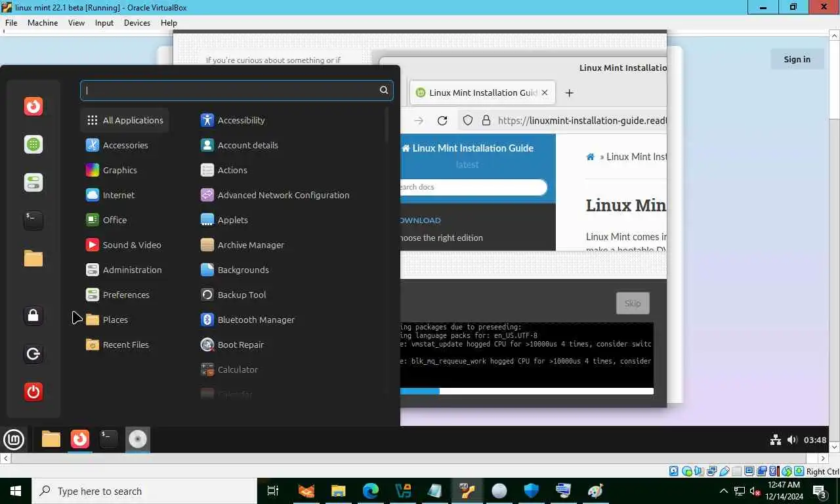The height and width of the screenshot is (504, 840).
Task: Lock the screen from menu sidebar
Action: (x=33, y=316)
